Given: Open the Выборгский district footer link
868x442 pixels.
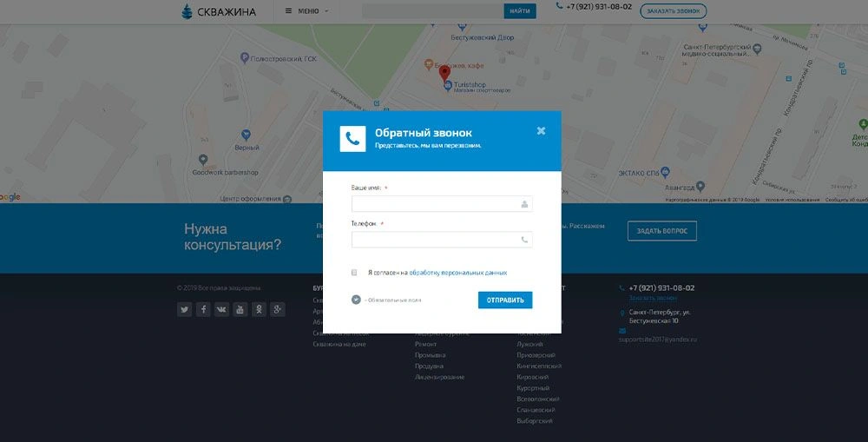Looking at the screenshot, I should (x=533, y=421).
